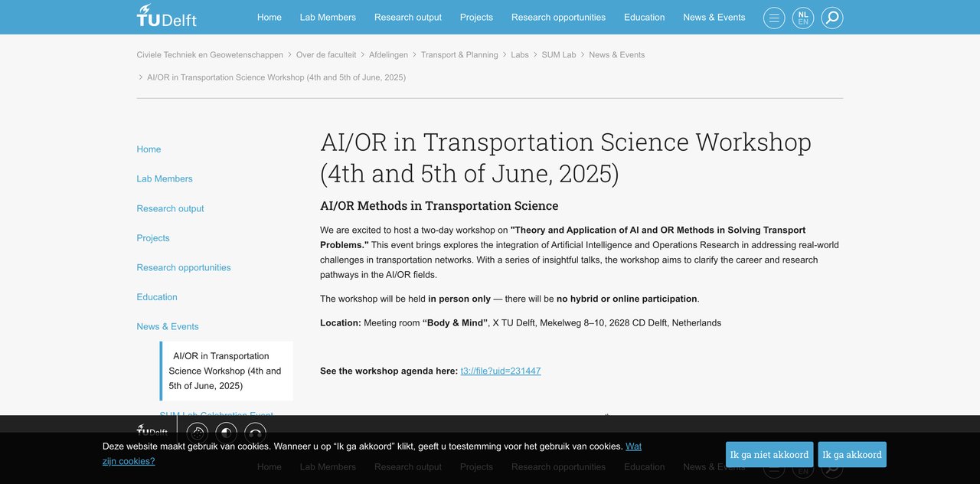
Task: Open Research output in the left sidebar
Action: coord(171,208)
